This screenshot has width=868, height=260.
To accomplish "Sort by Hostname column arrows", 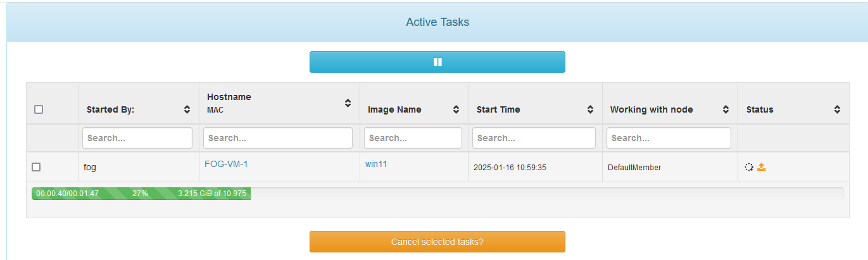I will [x=348, y=103].
